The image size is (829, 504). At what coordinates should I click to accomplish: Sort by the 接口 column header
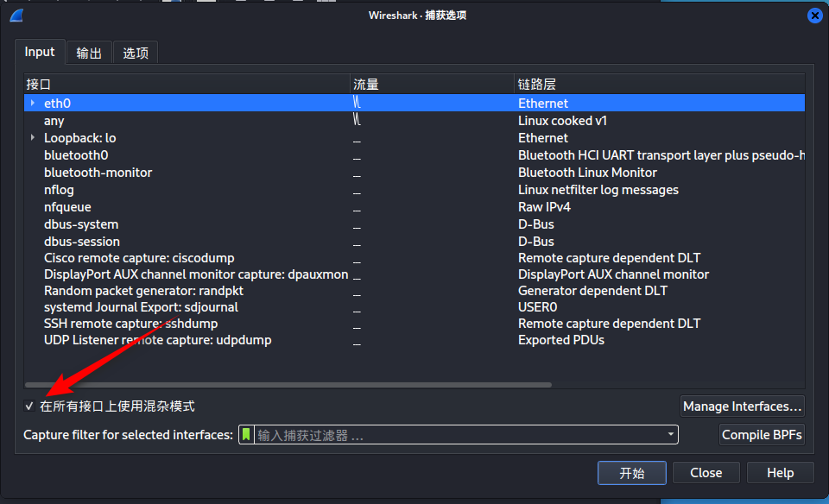[x=187, y=84]
